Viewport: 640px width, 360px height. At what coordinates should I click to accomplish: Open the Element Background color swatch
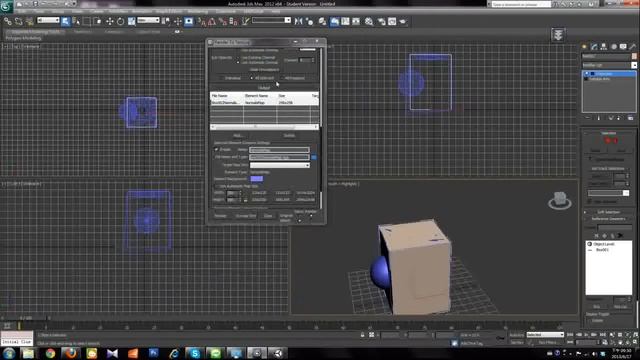pos(257,179)
